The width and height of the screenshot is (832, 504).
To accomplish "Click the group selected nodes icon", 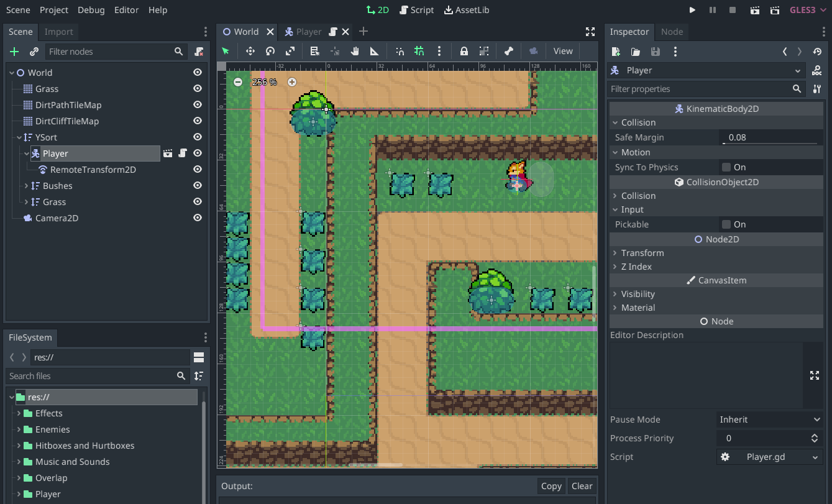I will [x=484, y=51].
